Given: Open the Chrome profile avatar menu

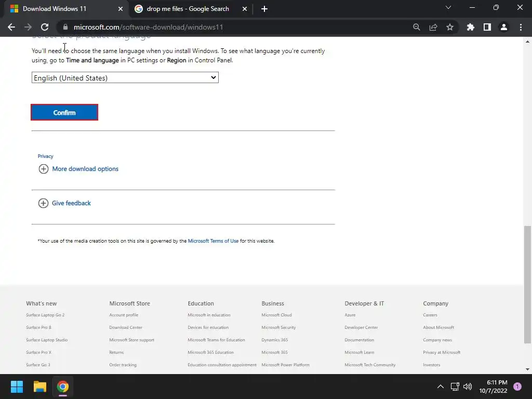Looking at the screenshot, I should pos(503,27).
